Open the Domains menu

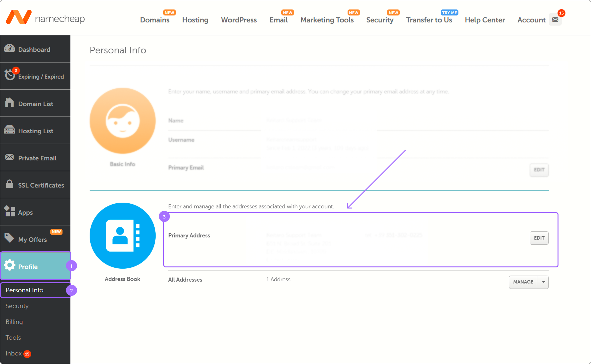[x=155, y=20]
